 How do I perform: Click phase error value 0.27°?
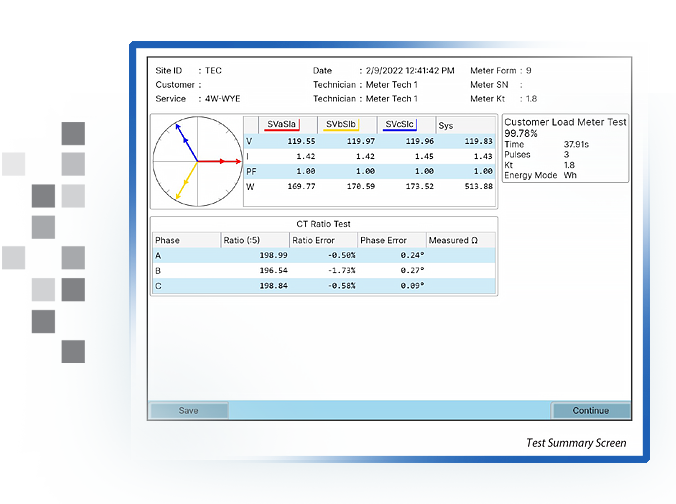point(412,270)
